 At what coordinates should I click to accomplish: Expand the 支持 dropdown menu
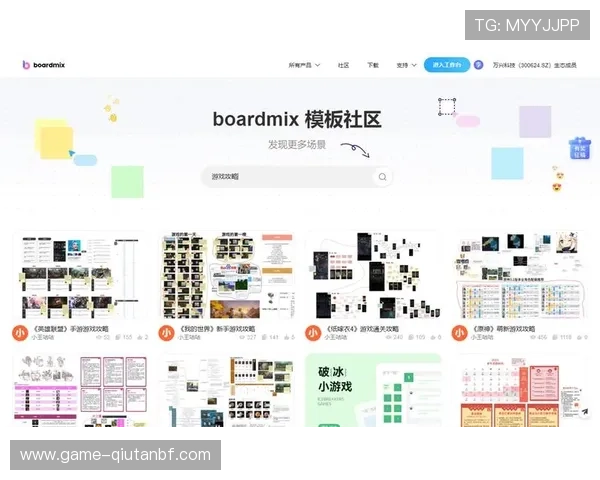click(406, 65)
